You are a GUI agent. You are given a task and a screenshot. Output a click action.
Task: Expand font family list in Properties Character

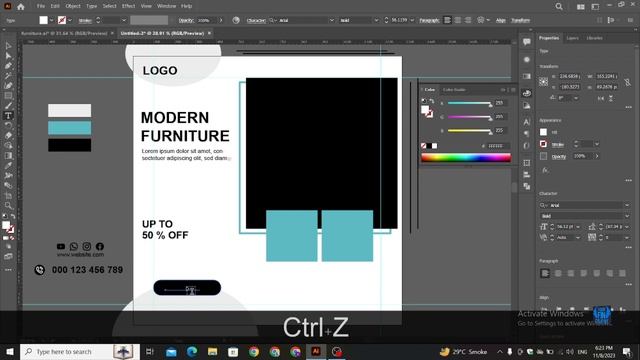(x=627, y=205)
